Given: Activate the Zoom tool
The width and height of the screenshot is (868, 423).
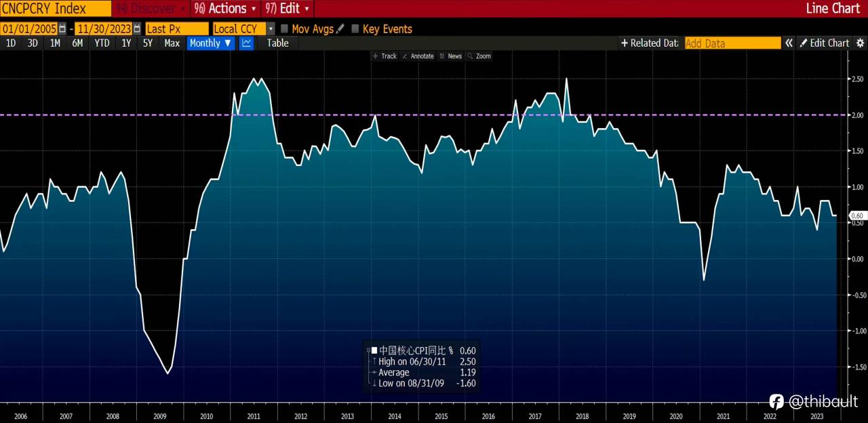Looking at the screenshot, I should click(x=479, y=56).
